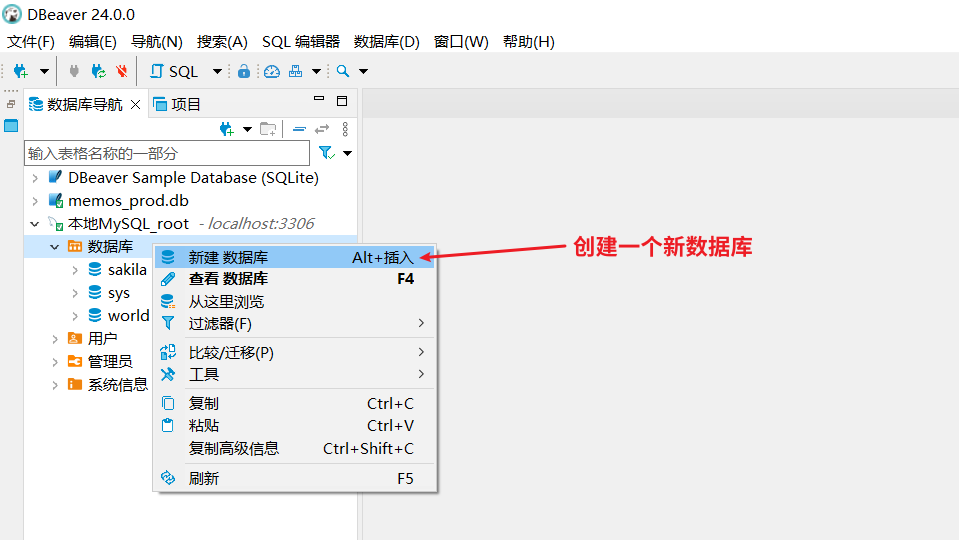The width and height of the screenshot is (959, 540).
Task: Collapse all tree nodes icon
Action: point(299,129)
